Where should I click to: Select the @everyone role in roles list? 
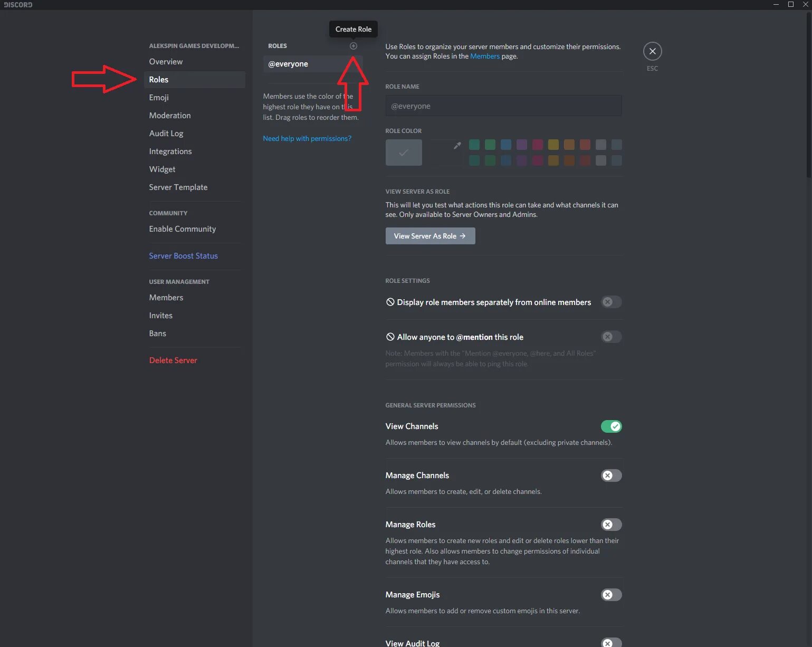(x=313, y=64)
